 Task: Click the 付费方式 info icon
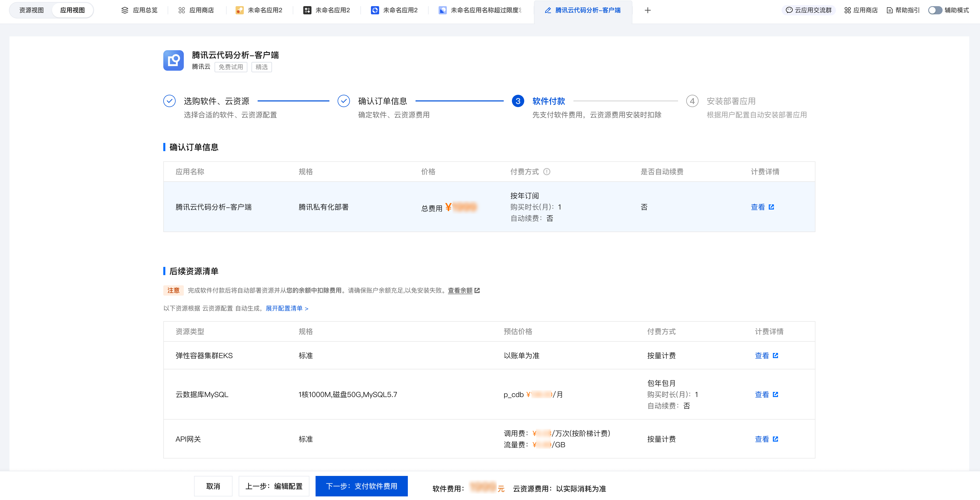click(546, 171)
